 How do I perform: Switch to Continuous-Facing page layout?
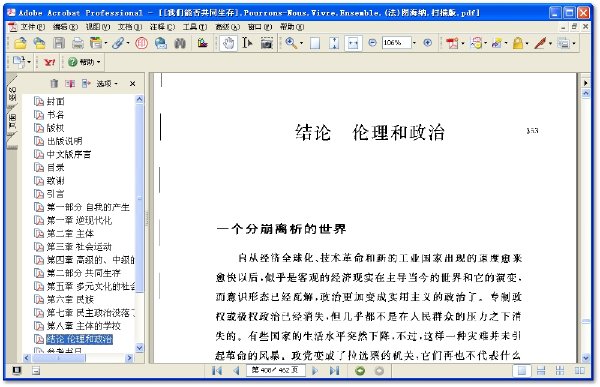(560, 371)
